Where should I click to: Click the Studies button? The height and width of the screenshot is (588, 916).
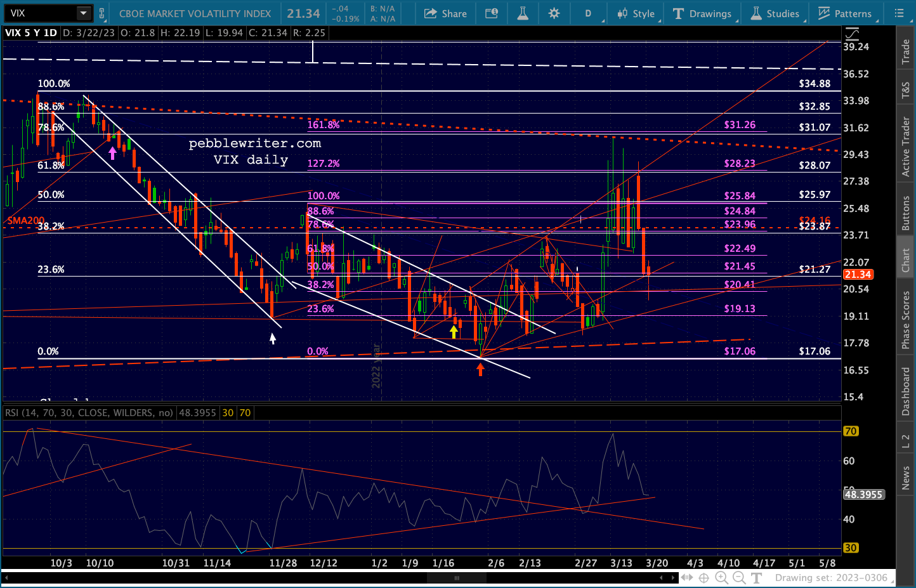pyautogui.click(x=775, y=13)
